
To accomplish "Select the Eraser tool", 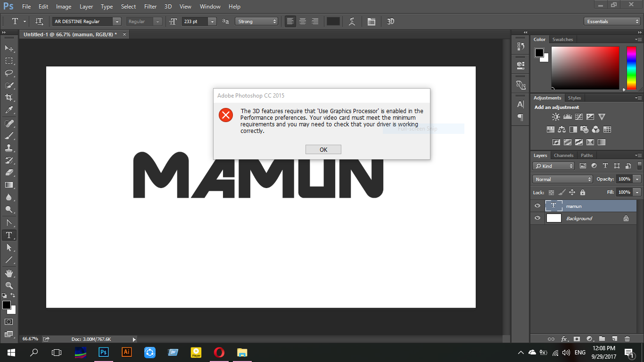I will (9, 173).
